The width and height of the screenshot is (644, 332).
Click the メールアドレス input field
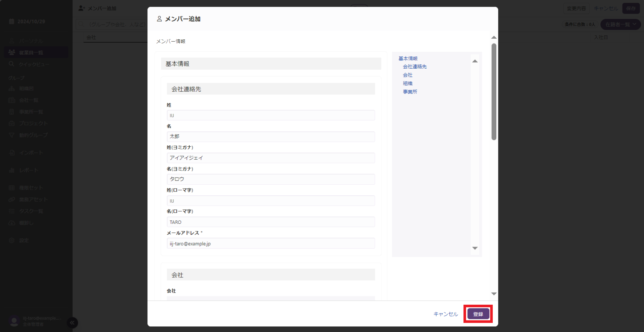pyautogui.click(x=271, y=244)
